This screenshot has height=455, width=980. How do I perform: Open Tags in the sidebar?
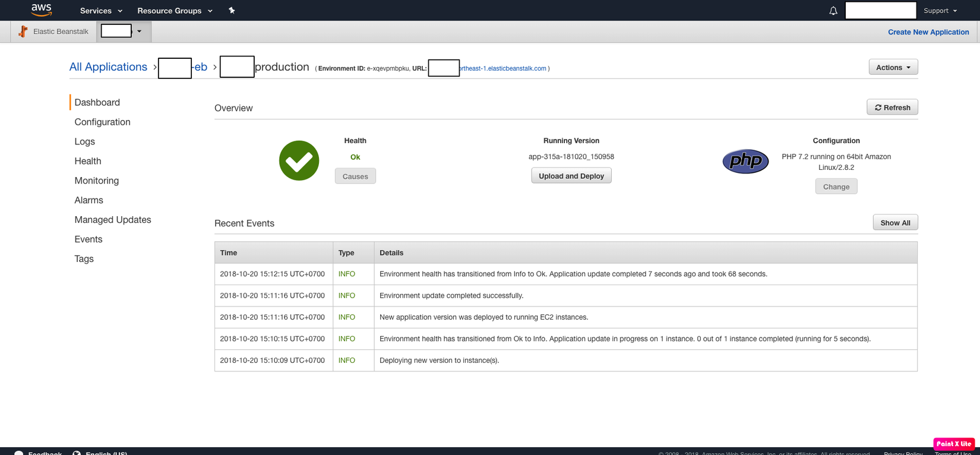click(x=84, y=259)
